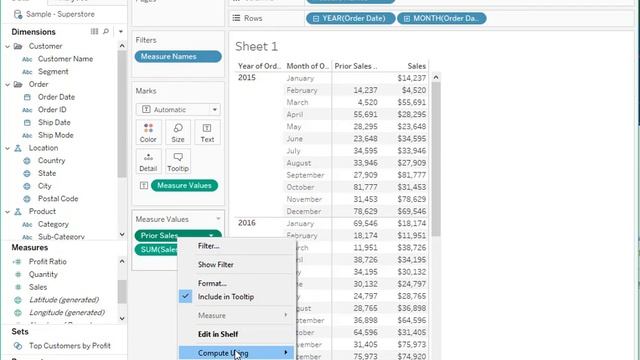Click the Postal Code globe icon
The width and height of the screenshot is (640, 360).
click(x=27, y=199)
